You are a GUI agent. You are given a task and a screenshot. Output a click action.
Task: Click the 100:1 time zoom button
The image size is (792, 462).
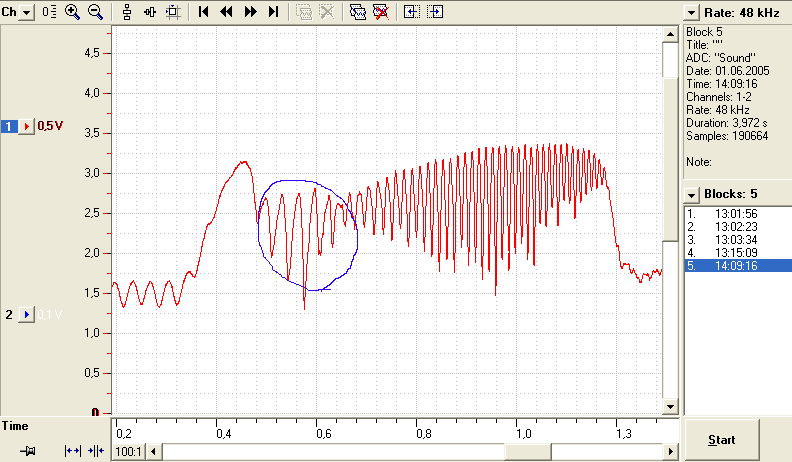pyautogui.click(x=128, y=451)
